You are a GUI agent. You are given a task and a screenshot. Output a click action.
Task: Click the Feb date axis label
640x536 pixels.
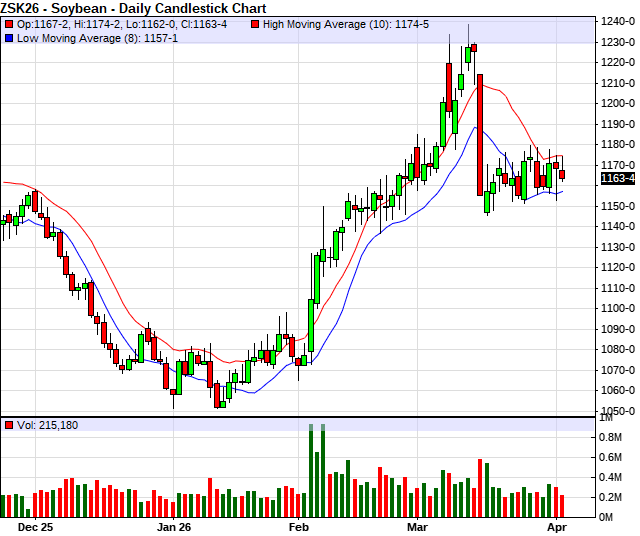pyautogui.click(x=298, y=527)
